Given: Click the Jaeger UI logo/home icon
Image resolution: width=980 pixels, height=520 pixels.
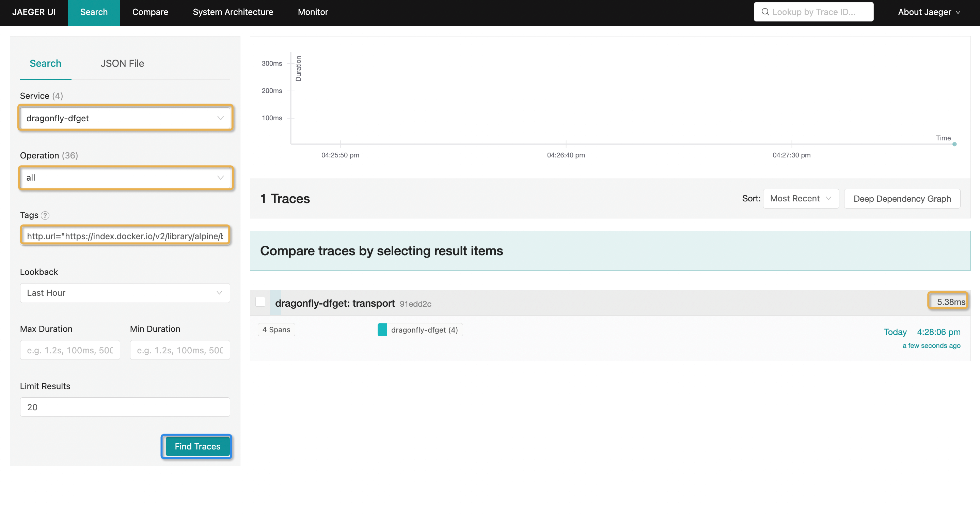Looking at the screenshot, I should pos(34,12).
